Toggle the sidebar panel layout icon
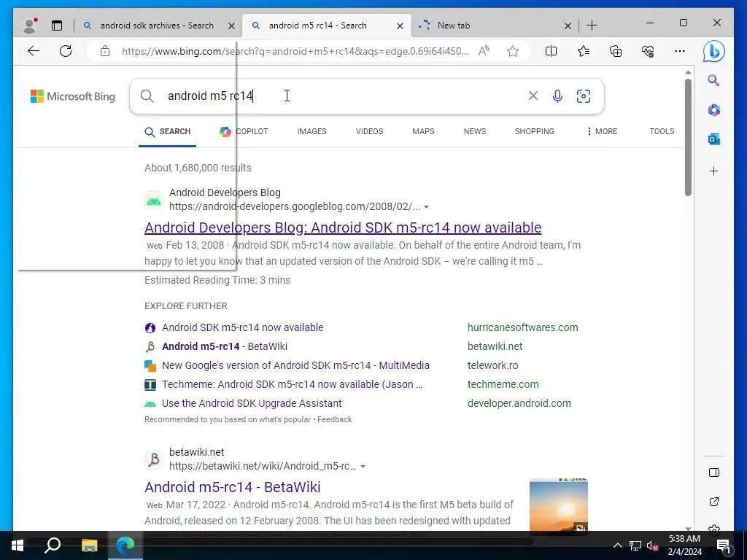This screenshot has height=560, width=747. coord(713,472)
